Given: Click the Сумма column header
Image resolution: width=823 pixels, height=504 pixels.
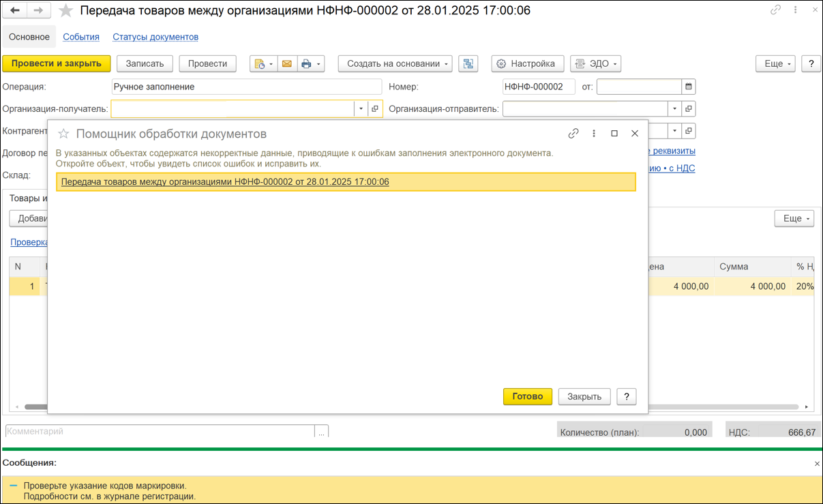Looking at the screenshot, I should click(x=753, y=267).
